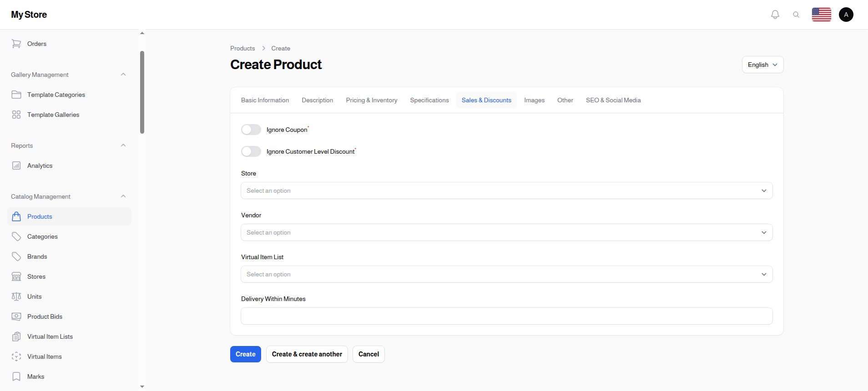868x391 pixels.
Task: Enable the Ignore Coupon toggle
Action: (251, 130)
